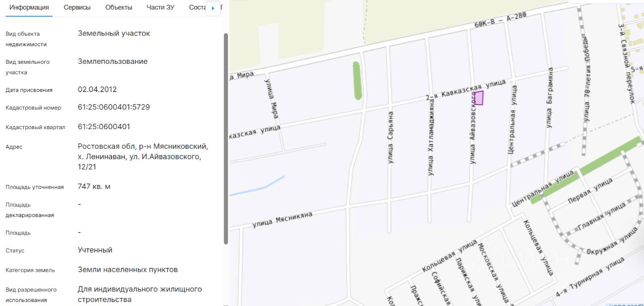The image size is (644, 306).
Task: Click the Площадь уточненная label
Action: coord(35,187)
